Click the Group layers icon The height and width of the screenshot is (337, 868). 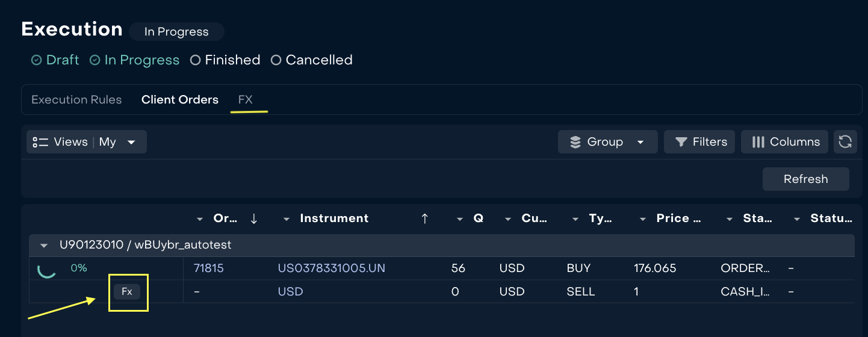(575, 142)
